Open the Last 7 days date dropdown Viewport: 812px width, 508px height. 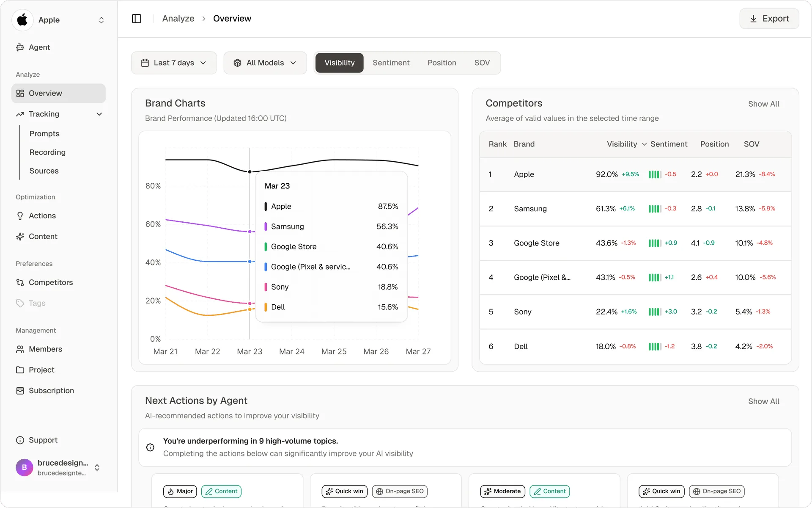pos(174,63)
